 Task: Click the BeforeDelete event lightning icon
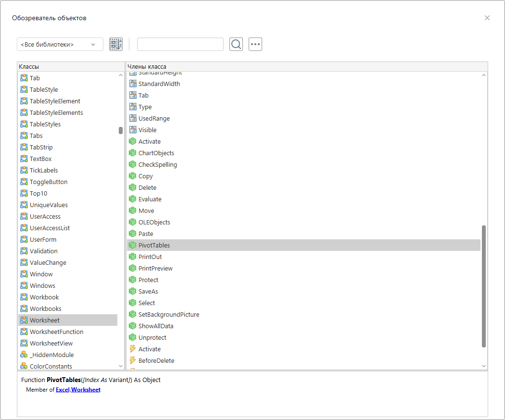point(133,360)
